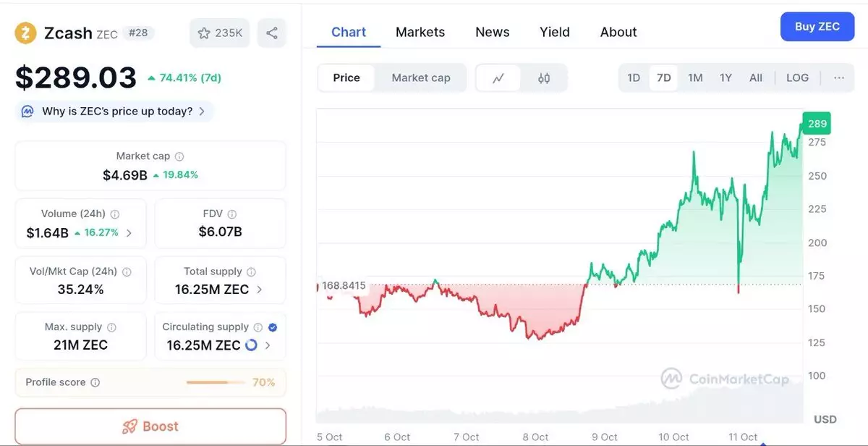Switch to the News tab
Viewport: 868px width, 446px height.
tap(492, 33)
